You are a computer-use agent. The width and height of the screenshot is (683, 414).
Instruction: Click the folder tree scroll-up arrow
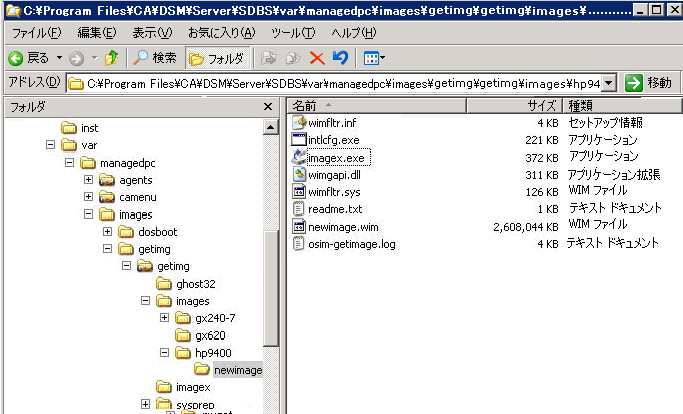point(270,127)
